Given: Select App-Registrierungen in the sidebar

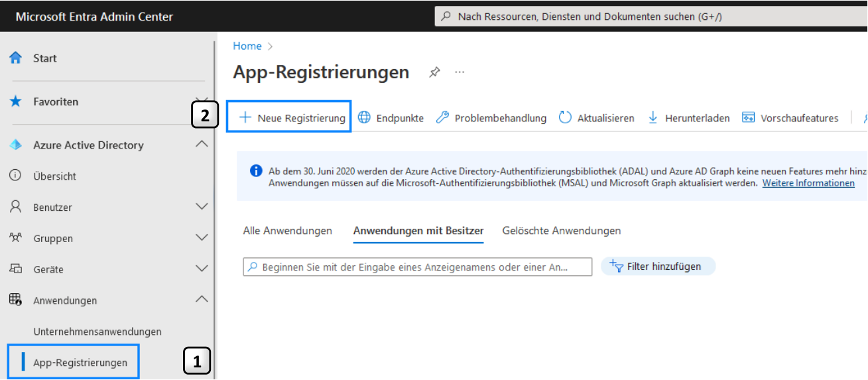Looking at the screenshot, I should pyautogui.click(x=80, y=362).
